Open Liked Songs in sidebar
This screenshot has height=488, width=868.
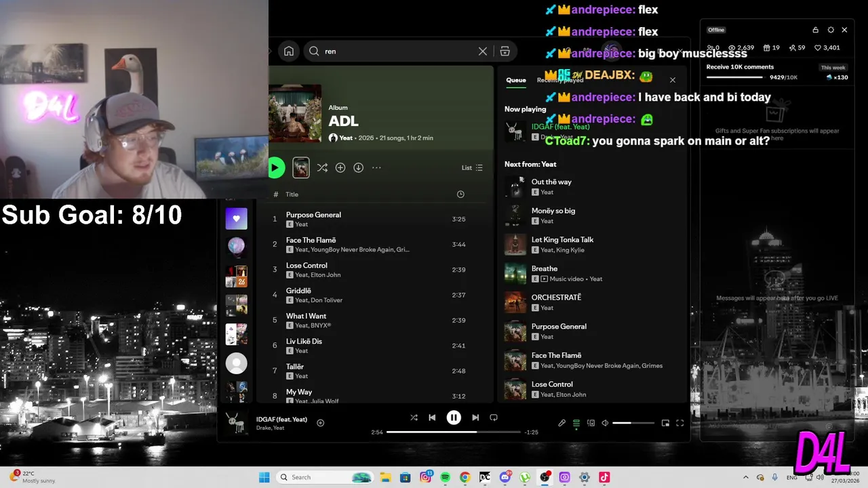236,218
